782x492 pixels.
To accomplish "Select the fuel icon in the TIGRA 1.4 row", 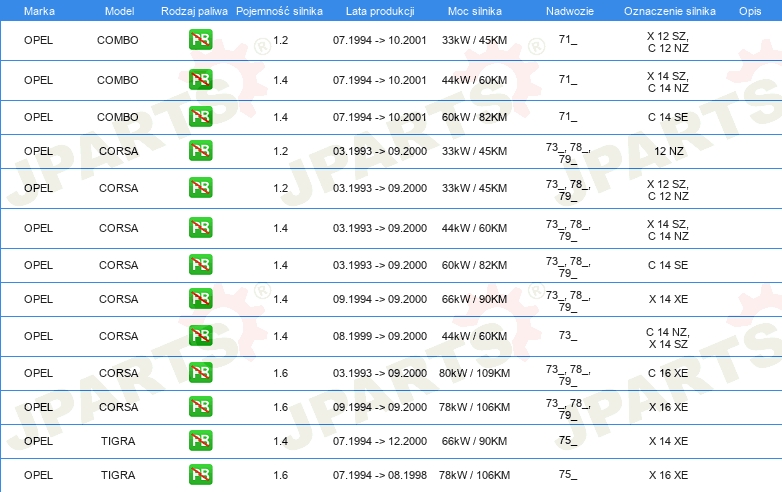I will pyautogui.click(x=200, y=441).
